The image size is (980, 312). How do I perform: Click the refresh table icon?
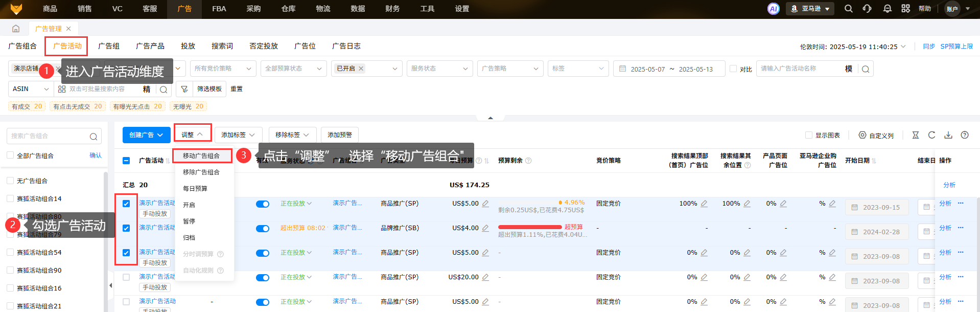click(931, 135)
